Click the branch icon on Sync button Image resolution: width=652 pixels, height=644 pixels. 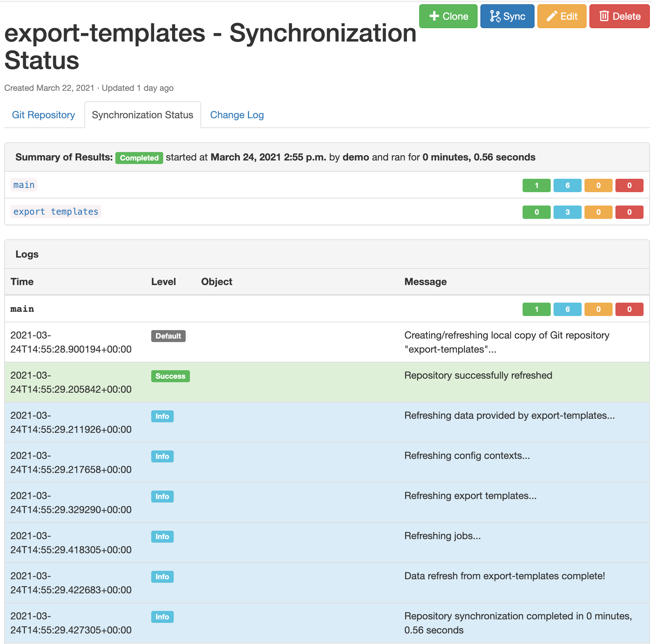(x=495, y=16)
